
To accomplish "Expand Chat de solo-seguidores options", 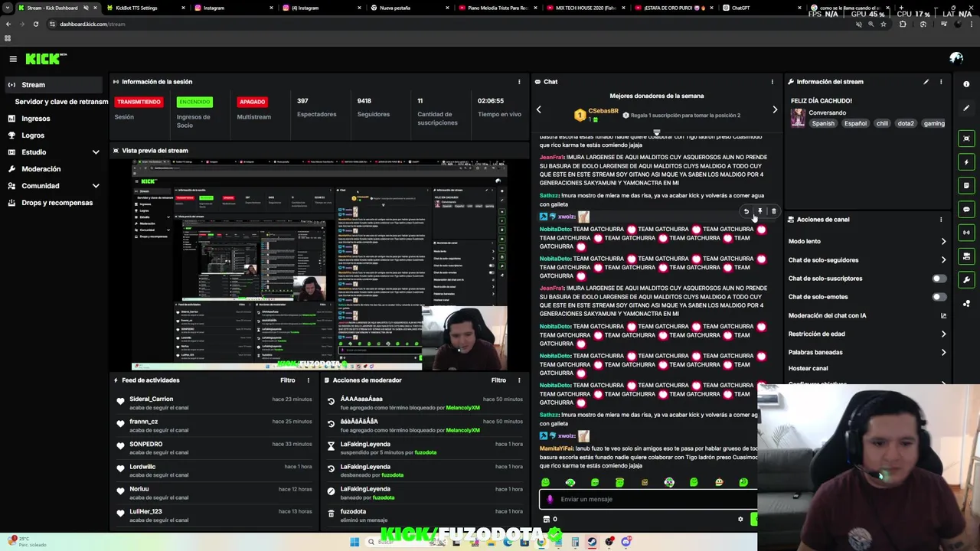I will [x=943, y=260].
